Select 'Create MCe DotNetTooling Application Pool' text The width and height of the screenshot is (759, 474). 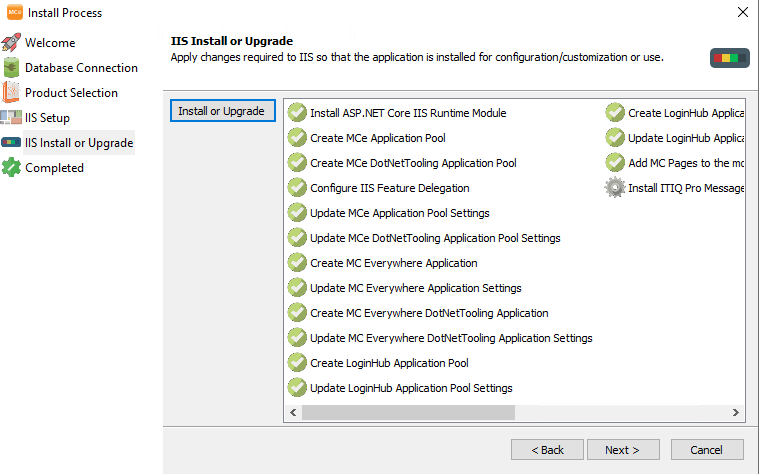coord(413,163)
